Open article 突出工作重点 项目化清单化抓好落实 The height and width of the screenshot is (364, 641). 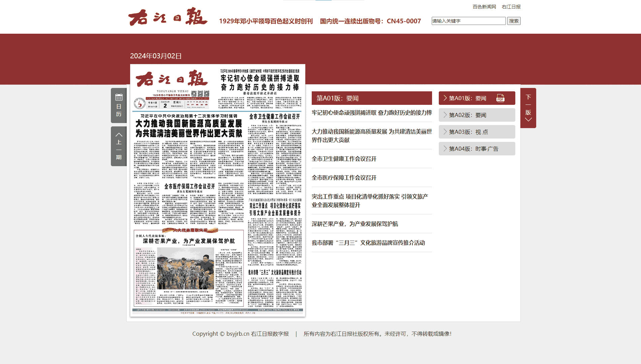(x=370, y=201)
